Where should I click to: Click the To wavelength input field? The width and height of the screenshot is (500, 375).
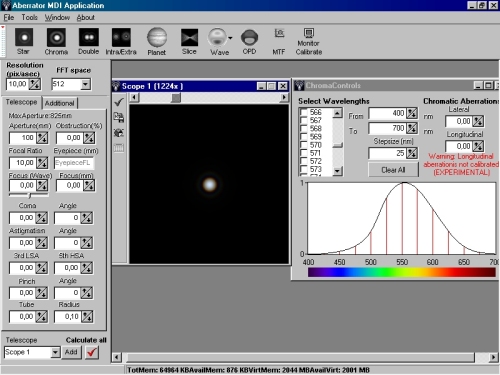coord(387,128)
